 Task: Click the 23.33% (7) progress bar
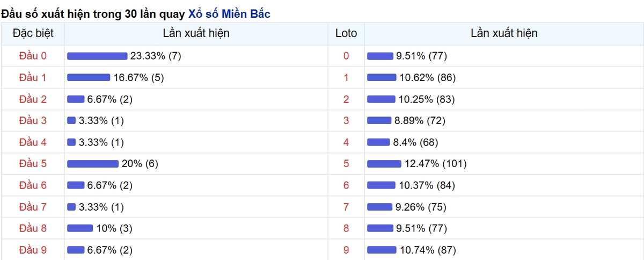pos(97,56)
